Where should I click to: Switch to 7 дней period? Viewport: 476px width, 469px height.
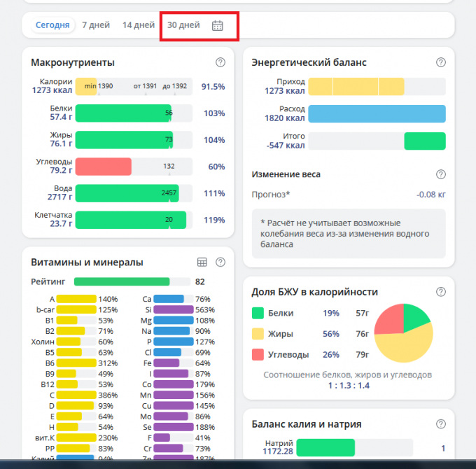click(96, 25)
